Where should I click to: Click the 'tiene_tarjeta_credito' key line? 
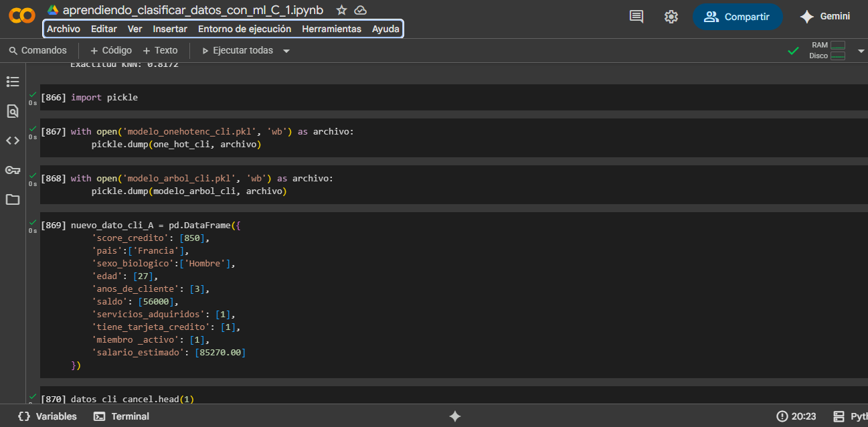pyautogui.click(x=165, y=327)
